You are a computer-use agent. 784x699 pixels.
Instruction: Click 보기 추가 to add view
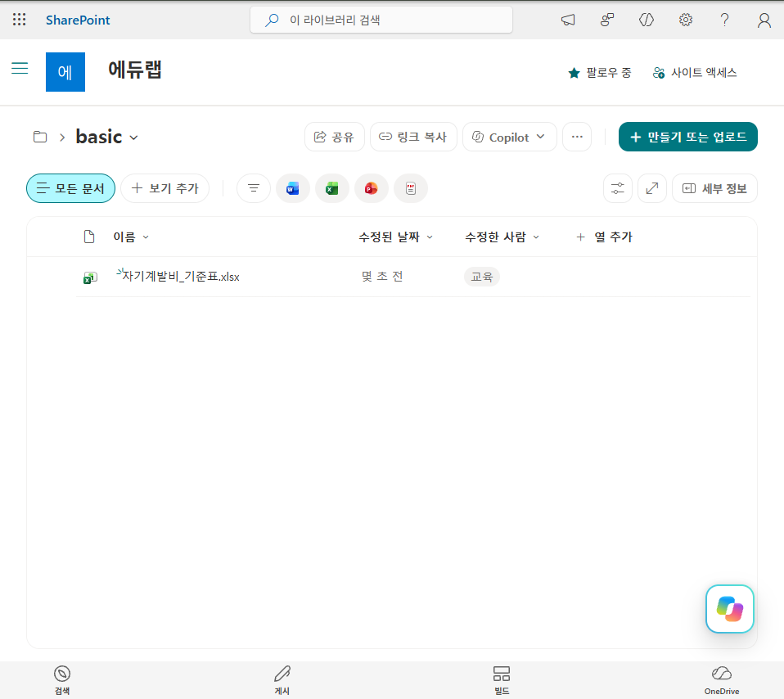(165, 188)
